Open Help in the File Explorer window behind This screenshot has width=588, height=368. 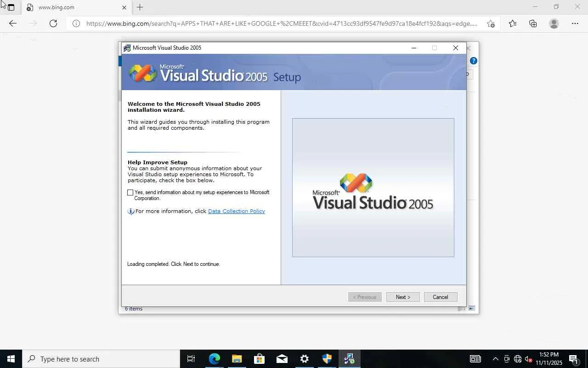pyautogui.click(x=474, y=61)
